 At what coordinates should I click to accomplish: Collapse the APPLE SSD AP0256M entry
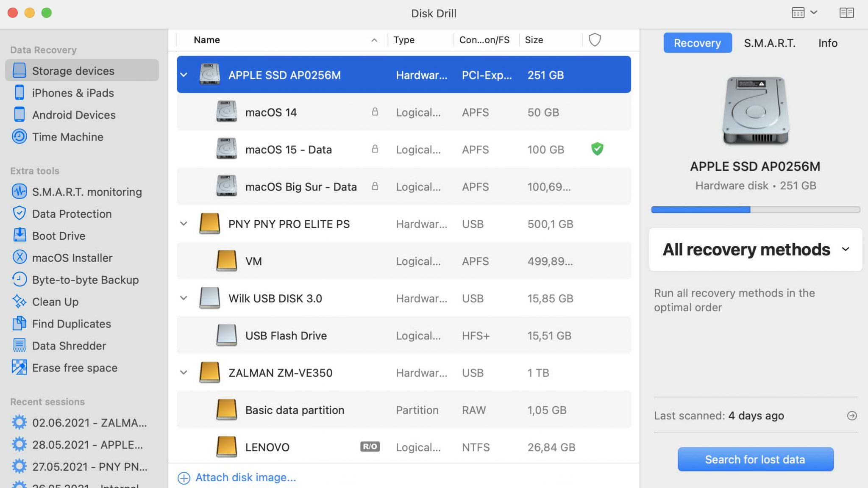184,75
